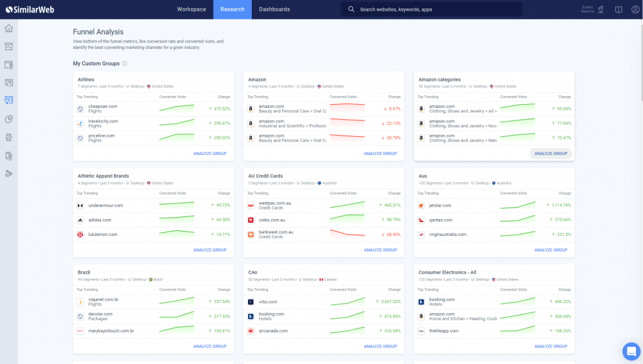This screenshot has width=643, height=364.
Task: Open the segments icon in the left sidebar
Action: click(x=9, y=136)
